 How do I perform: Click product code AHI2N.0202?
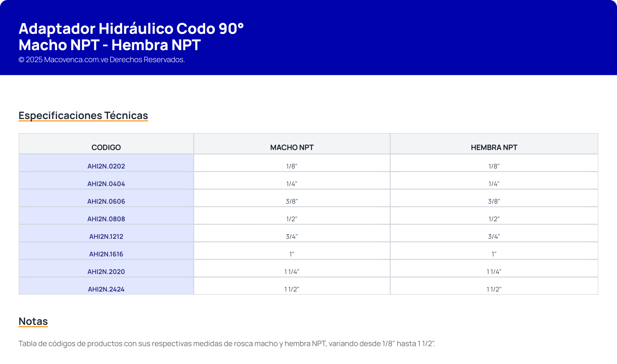pyautogui.click(x=106, y=166)
